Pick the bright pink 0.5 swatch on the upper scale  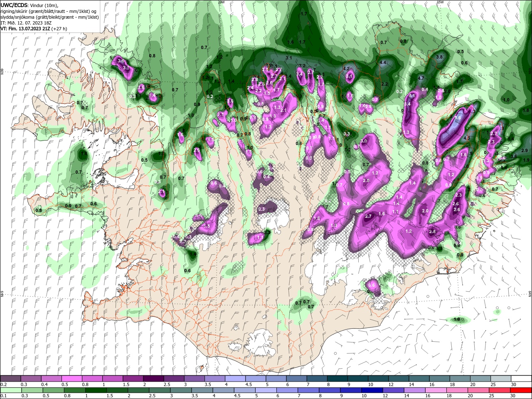pos(71,379)
